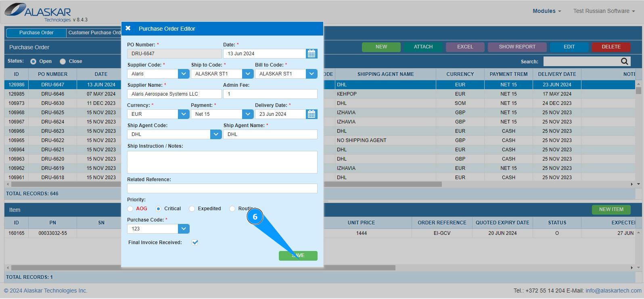The image size is (644, 299).
Task: Open the Test Russian Software menu
Action: tap(604, 11)
